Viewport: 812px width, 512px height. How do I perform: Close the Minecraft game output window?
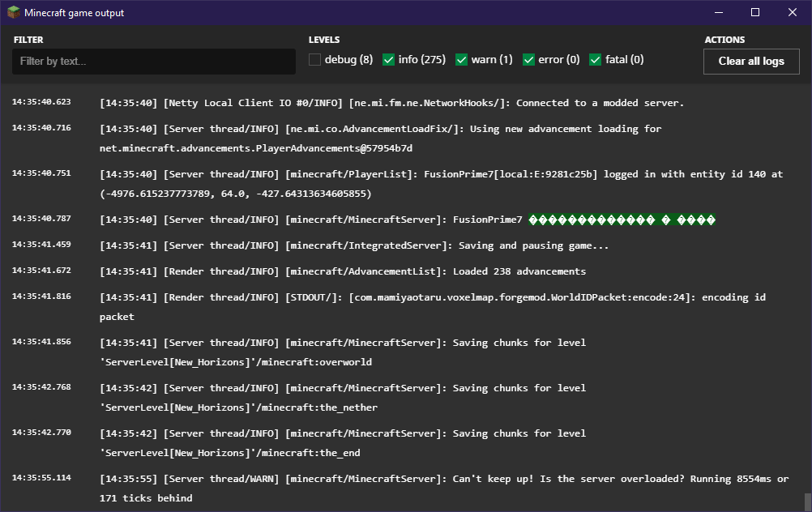tap(792, 13)
